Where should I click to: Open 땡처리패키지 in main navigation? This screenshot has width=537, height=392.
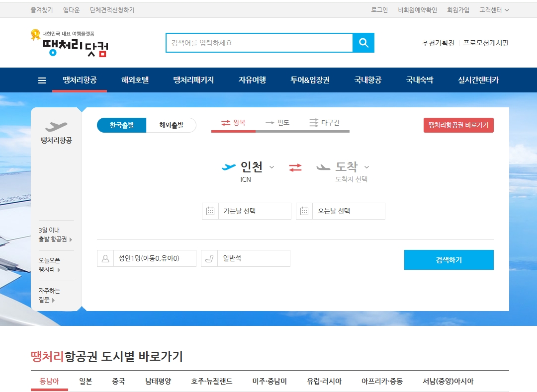193,80
